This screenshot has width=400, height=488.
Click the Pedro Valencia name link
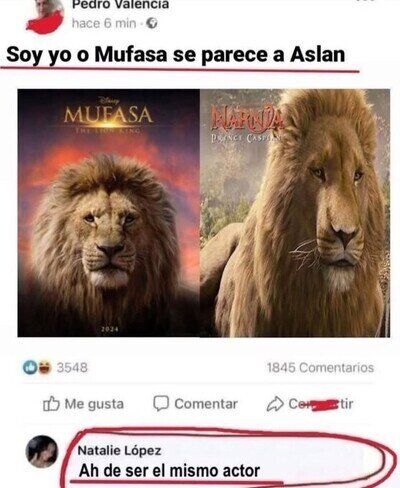tap(121, 5)
